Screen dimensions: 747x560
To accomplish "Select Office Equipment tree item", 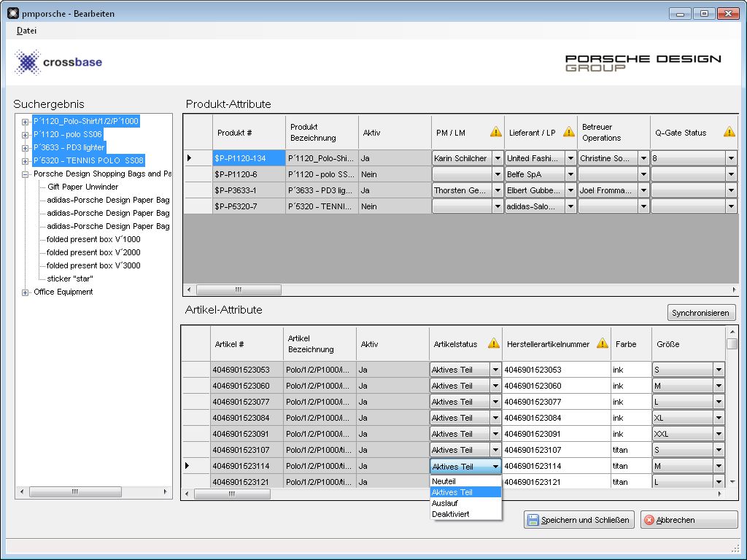I will point(63,292).
